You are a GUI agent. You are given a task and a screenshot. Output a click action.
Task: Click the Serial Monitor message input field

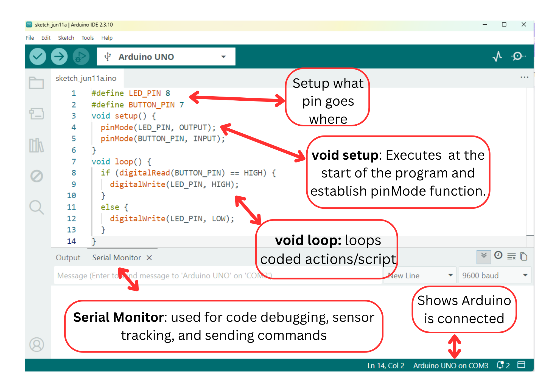tap(218, 275)
